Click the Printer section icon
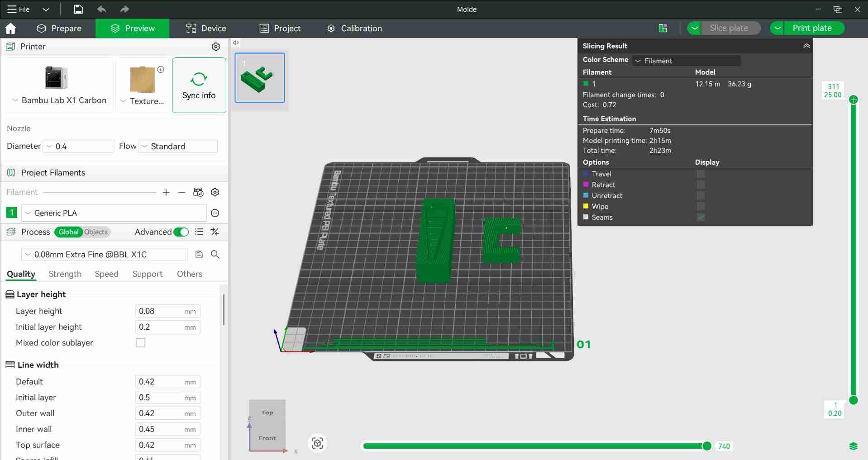Viewport: 868px width, 460px height. [x=10, y=47]
